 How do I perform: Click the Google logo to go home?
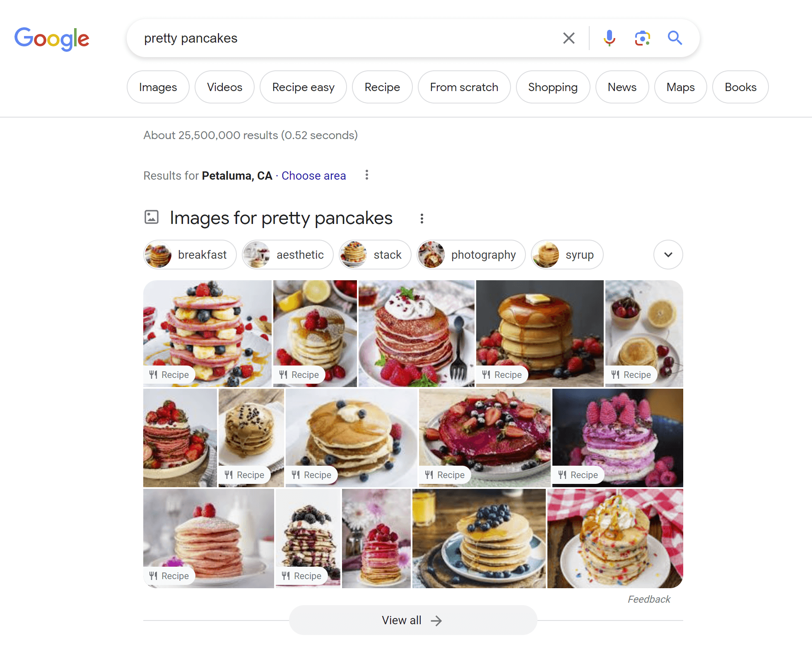click(52, 38)
